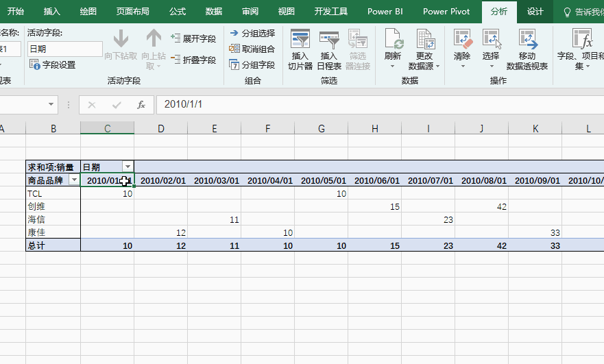Open 字段、项目和集 (Fields, Items & Sets) icon
Screen dimensions: 604x364
coord(581,39)
